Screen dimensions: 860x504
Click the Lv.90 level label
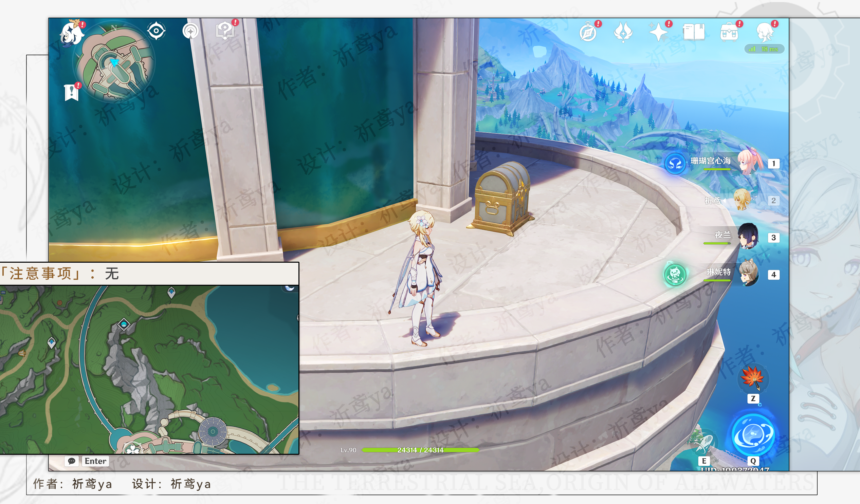348,450
